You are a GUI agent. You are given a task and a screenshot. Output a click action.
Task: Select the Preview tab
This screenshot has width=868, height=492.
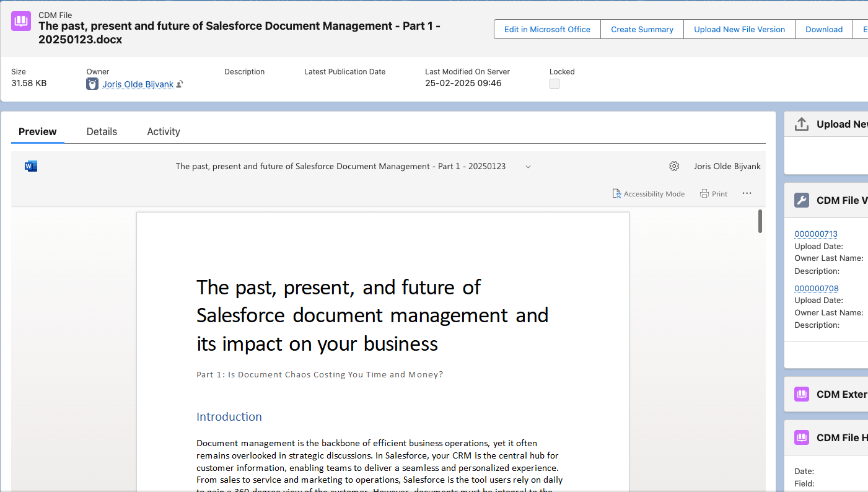coord(38,131)
